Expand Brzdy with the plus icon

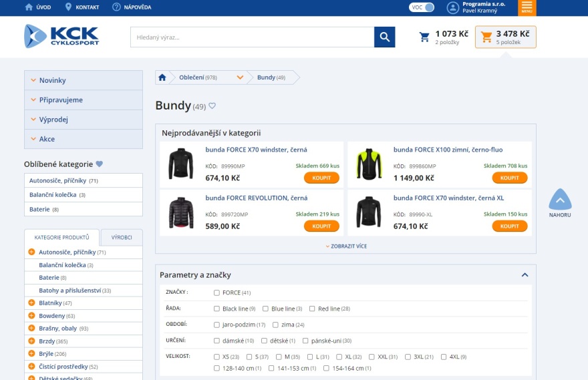tap(31, 341)
